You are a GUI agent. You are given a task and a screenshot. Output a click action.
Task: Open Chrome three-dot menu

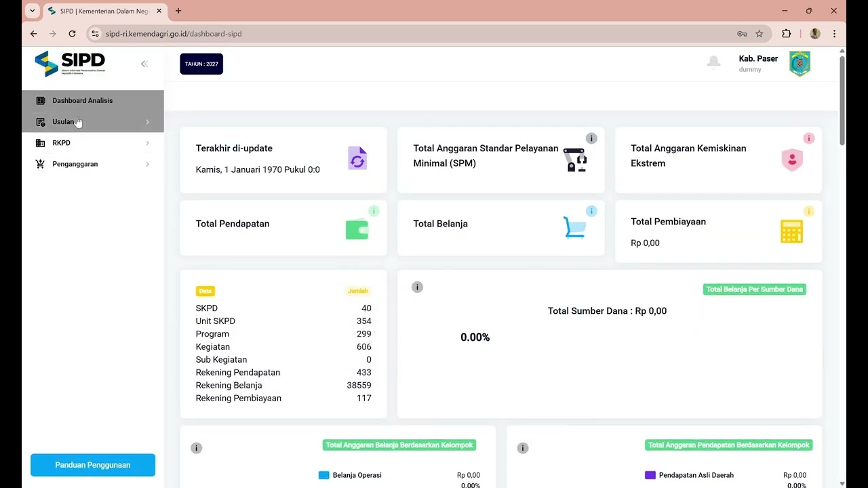(x=834, y=34)
